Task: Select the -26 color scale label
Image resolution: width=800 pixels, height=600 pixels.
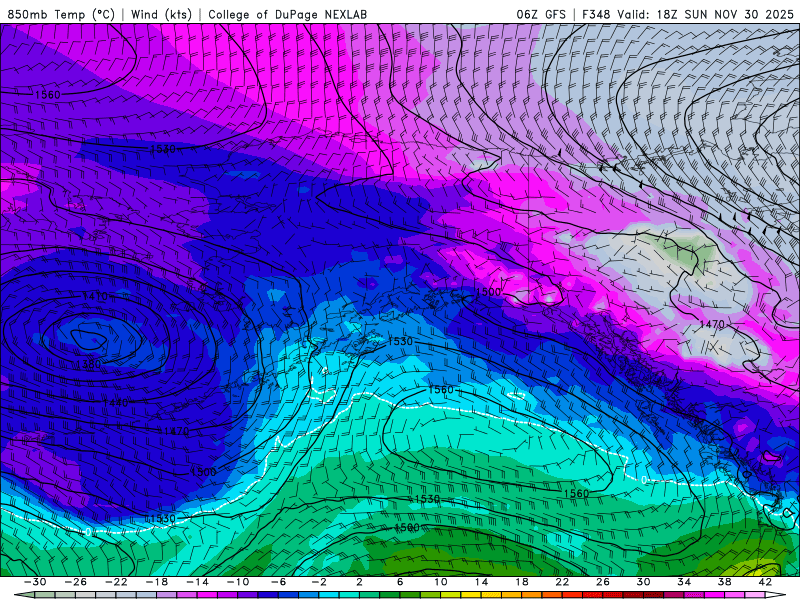Action: click(x=76, y=582)
